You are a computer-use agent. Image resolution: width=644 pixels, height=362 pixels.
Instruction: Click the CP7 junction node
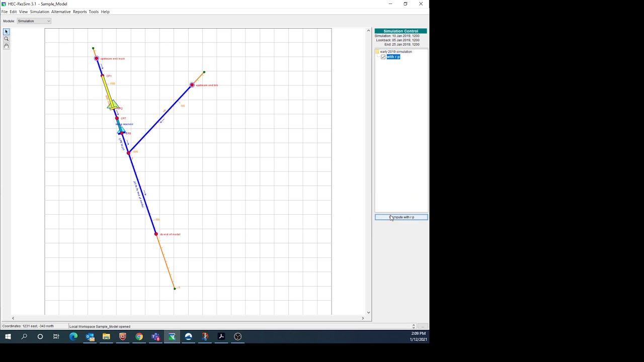117,119
